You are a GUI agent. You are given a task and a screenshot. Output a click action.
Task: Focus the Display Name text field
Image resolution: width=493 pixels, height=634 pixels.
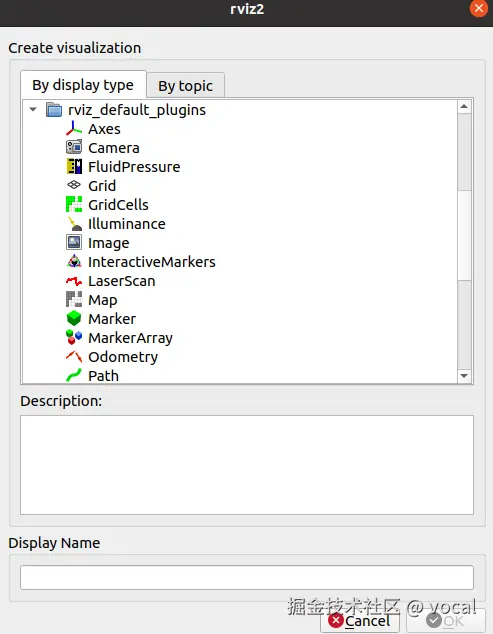[x=247, y=577]
